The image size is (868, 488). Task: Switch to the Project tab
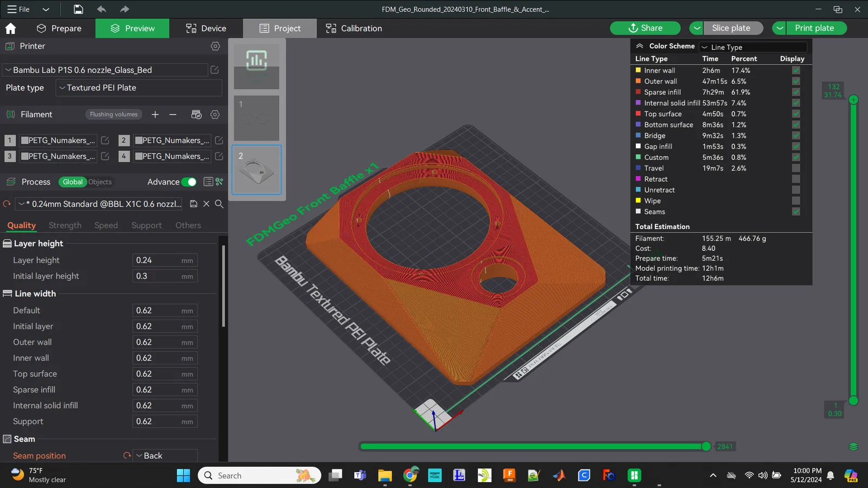click(x=280, y=28)
